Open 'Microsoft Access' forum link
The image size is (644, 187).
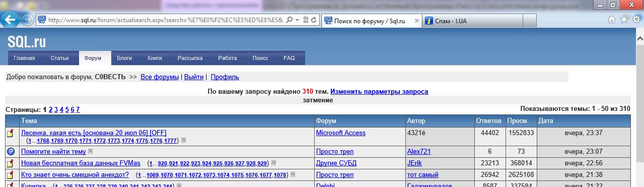pyautogui.click(x=340, y=133)
